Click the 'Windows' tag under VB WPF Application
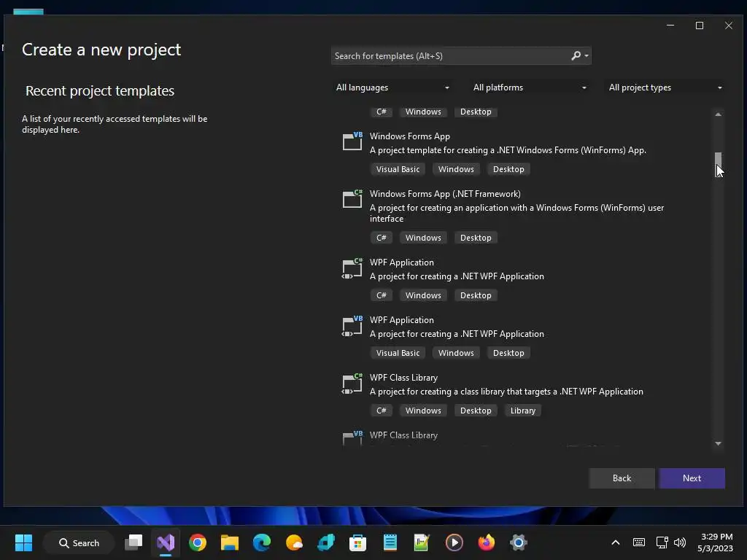The width and height of the screenshot is (747, 560). [x=456, y=353]
